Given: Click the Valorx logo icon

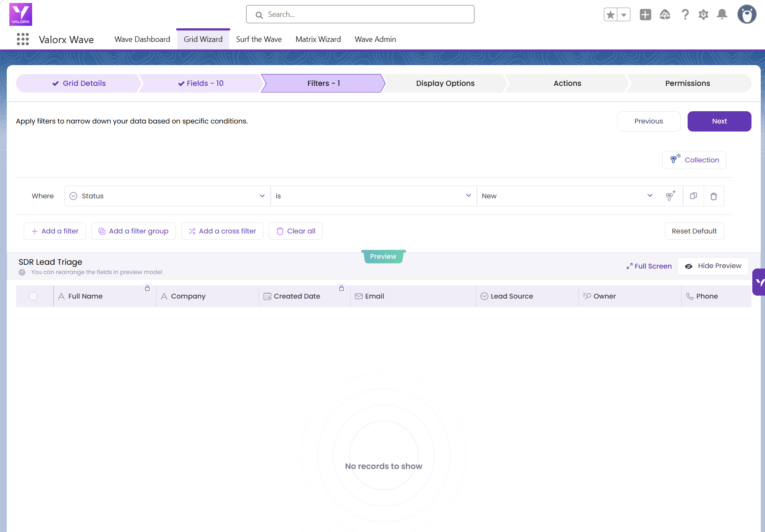Looking at the screenshot, I should point(21,14).
